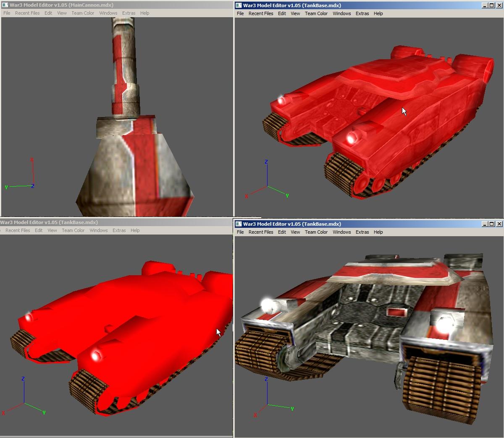Select title bar of flat red tank window
Viewport: 504px width, 438px height.
coord(116,222)
